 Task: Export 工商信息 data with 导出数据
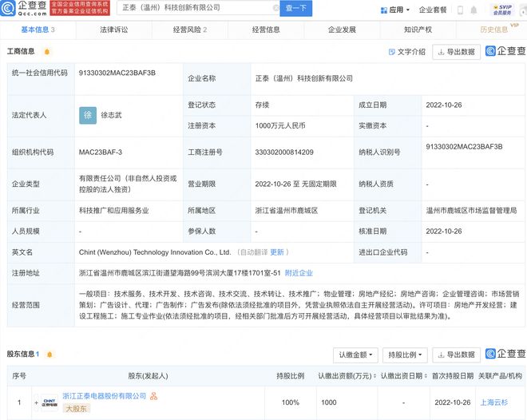click(456, 52)
